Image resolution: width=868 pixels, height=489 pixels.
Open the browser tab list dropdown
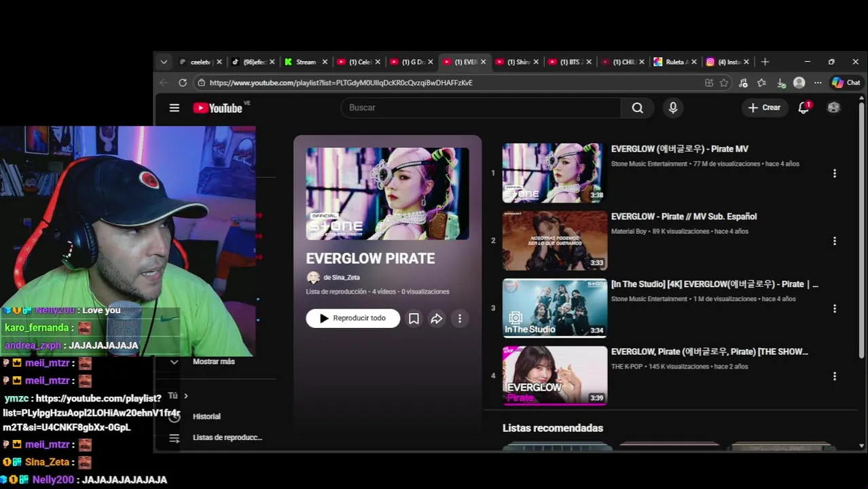pyautogui.click(x=164, y=62)
